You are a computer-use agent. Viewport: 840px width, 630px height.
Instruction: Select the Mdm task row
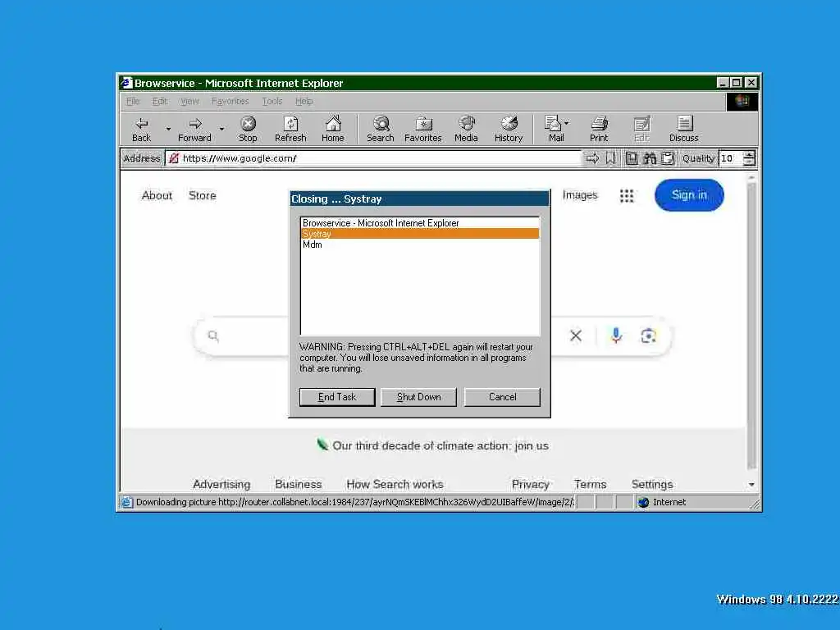(420, 244)
